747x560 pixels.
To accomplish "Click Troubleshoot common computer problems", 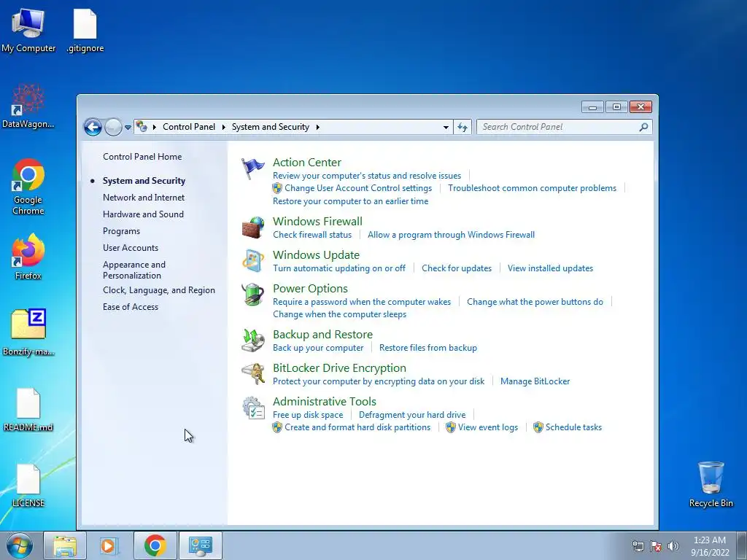I will point(532,188).
